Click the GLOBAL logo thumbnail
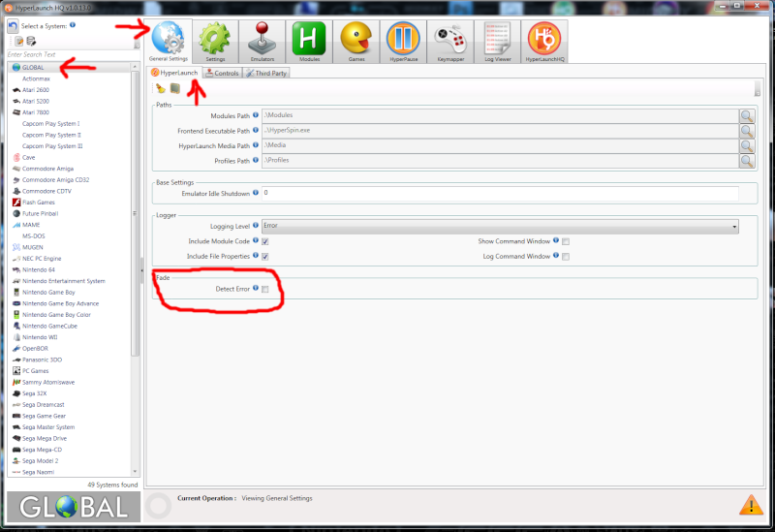This screenshot has width=775, height=532. 74,507
